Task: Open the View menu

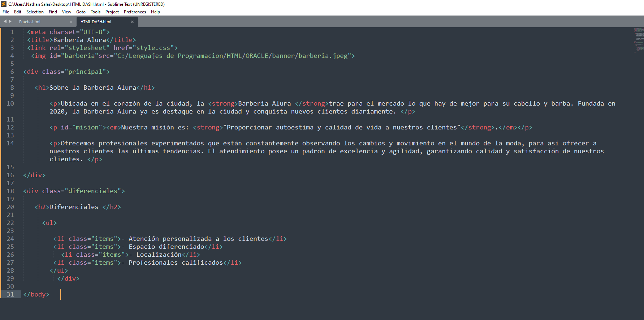Action: 67,12
